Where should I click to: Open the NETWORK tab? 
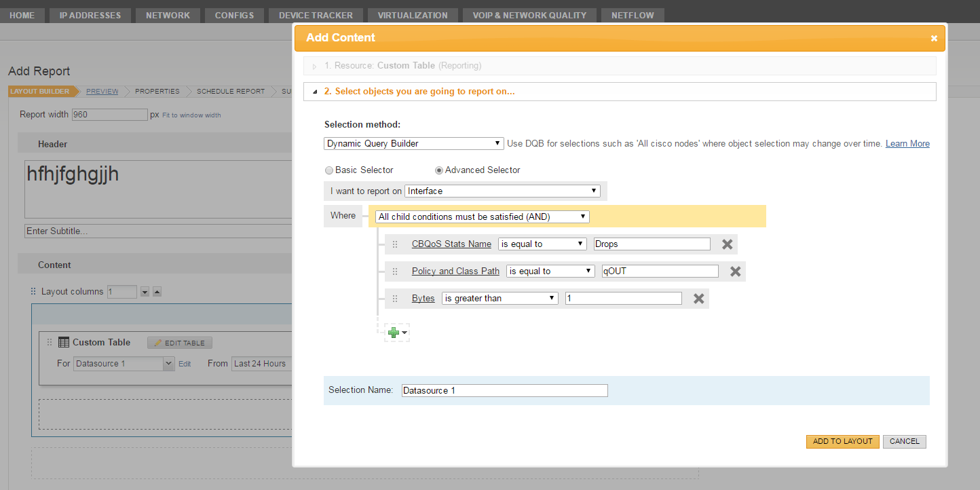click(168, 15)
